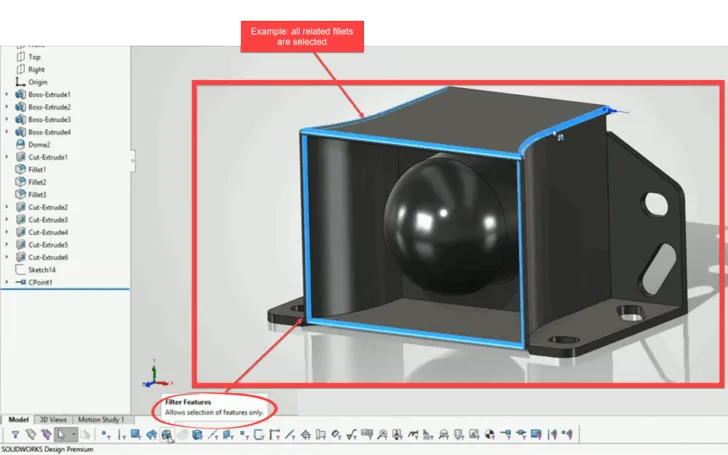Expand the Cut-Extrude1 feature

8,157
